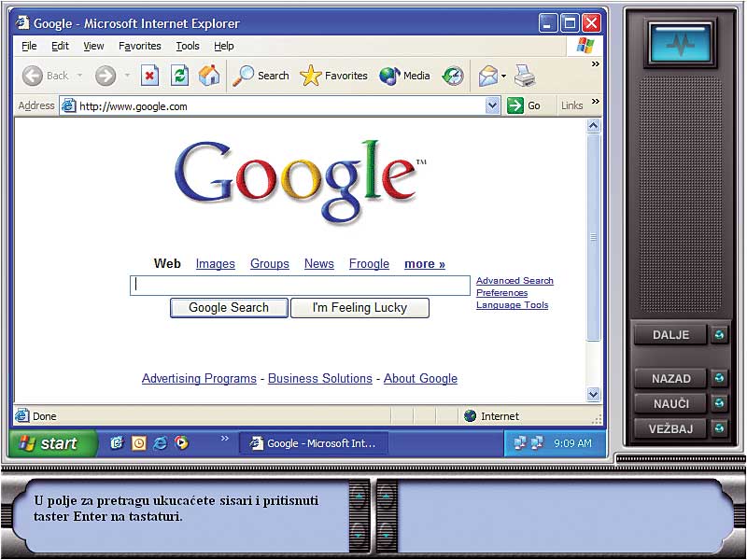Open the Images link
Viewport: 747px width, 560px height.
tap(216, 264)
